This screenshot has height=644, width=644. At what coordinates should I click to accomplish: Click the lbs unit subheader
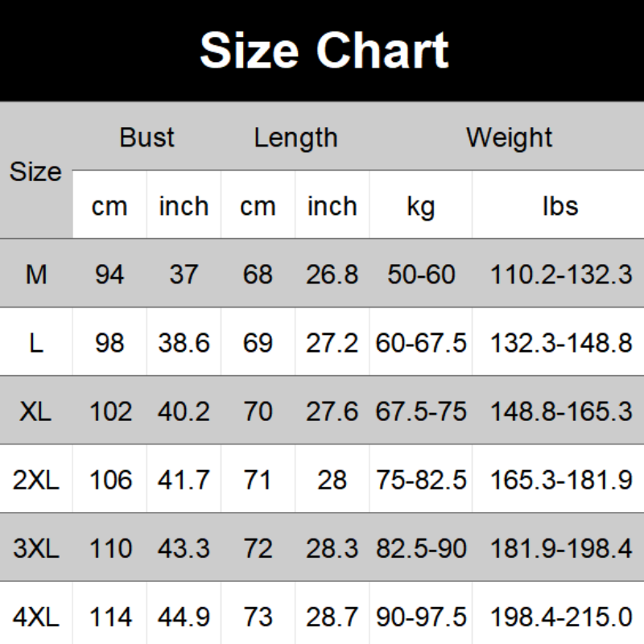[x=560, y=206]
